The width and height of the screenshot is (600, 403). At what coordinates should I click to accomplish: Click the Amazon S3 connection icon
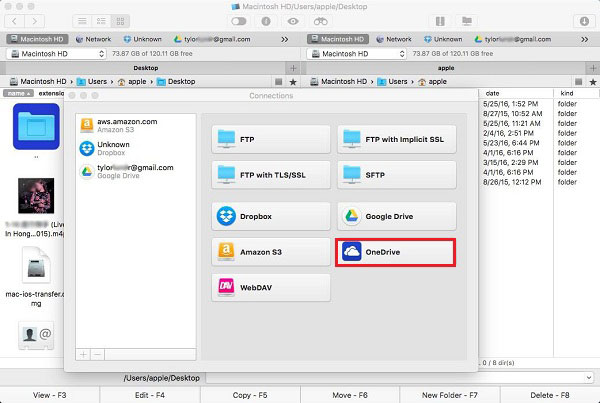click(226, 252)
